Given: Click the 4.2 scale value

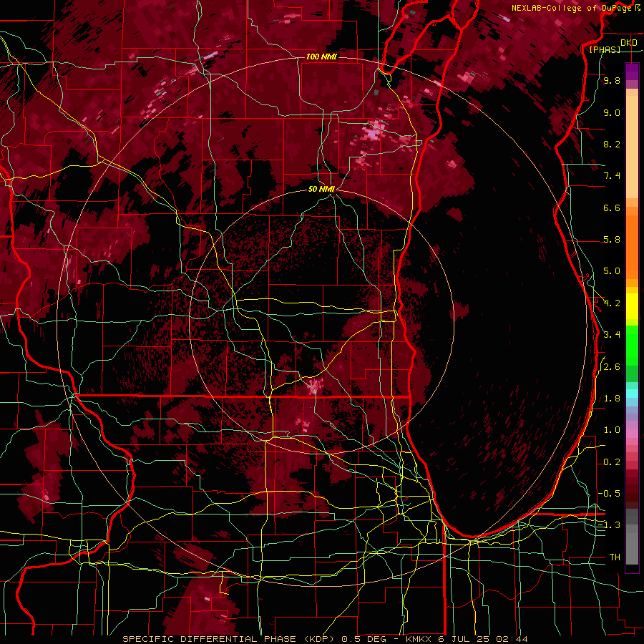Looking at the screenshot, I should click(x=612, y=303).
